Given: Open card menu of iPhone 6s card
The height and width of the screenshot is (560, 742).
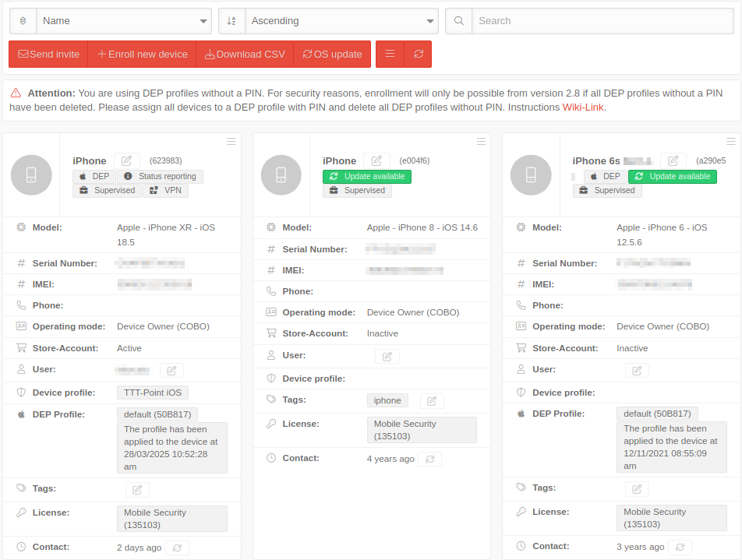Looking at the screenshot, I should [x=730, y=141].
